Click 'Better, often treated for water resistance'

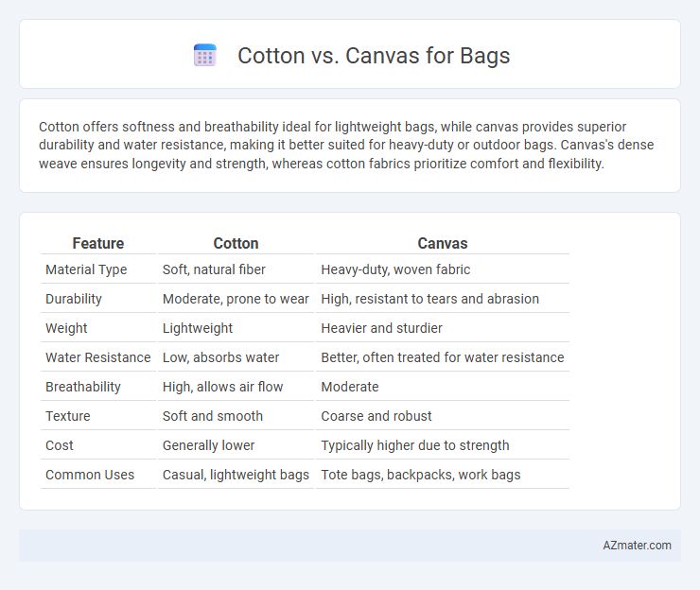443,357
